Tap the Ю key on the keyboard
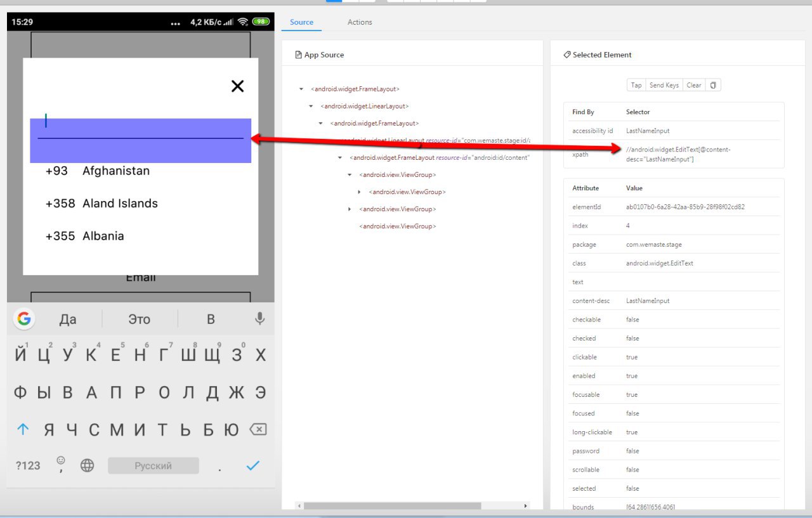Viewport: 812px width, 518px height. [x=232, y=430]
